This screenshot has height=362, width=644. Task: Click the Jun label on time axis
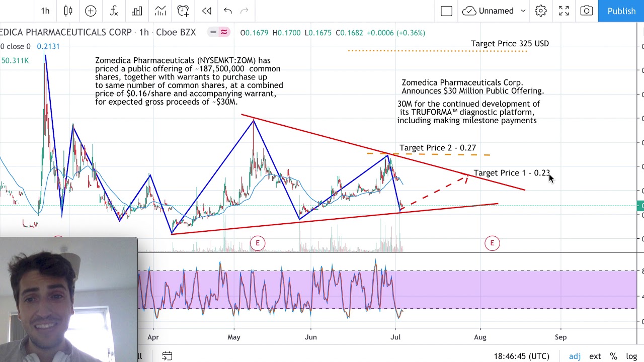pos(311,337)
